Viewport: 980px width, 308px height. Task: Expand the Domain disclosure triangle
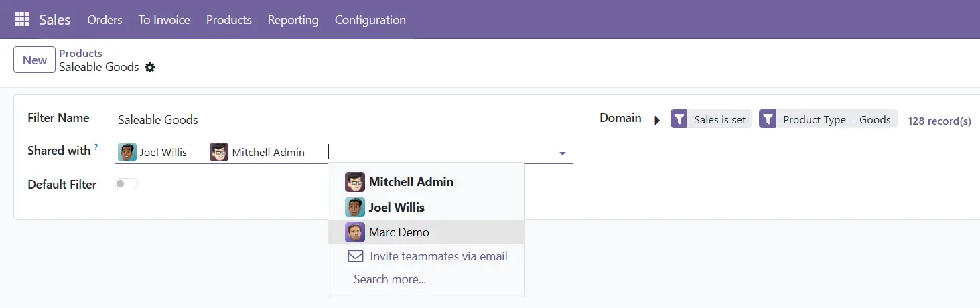pos(656,120)
